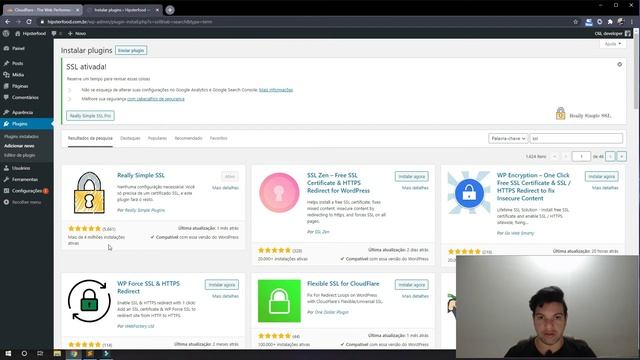Install WP Force SSL & HTTPS Redirect
The width and height of the screenshot is (640, 360).
point(222,284)
